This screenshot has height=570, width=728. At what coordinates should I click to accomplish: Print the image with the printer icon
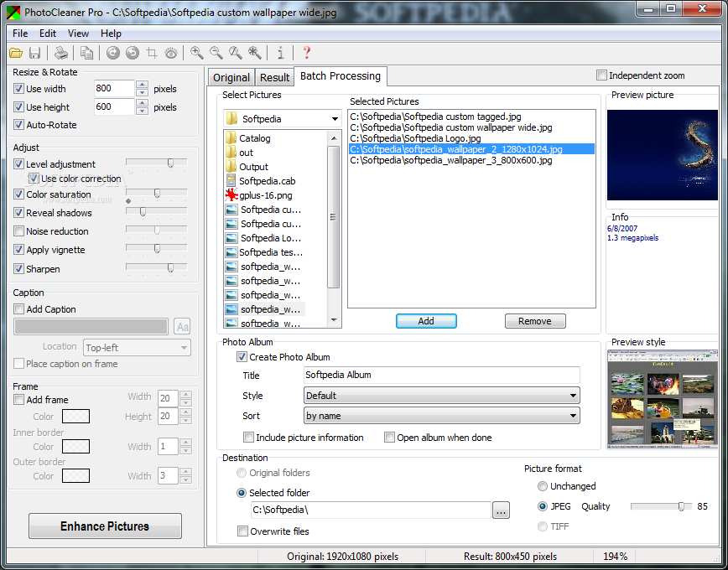(61, 53)
